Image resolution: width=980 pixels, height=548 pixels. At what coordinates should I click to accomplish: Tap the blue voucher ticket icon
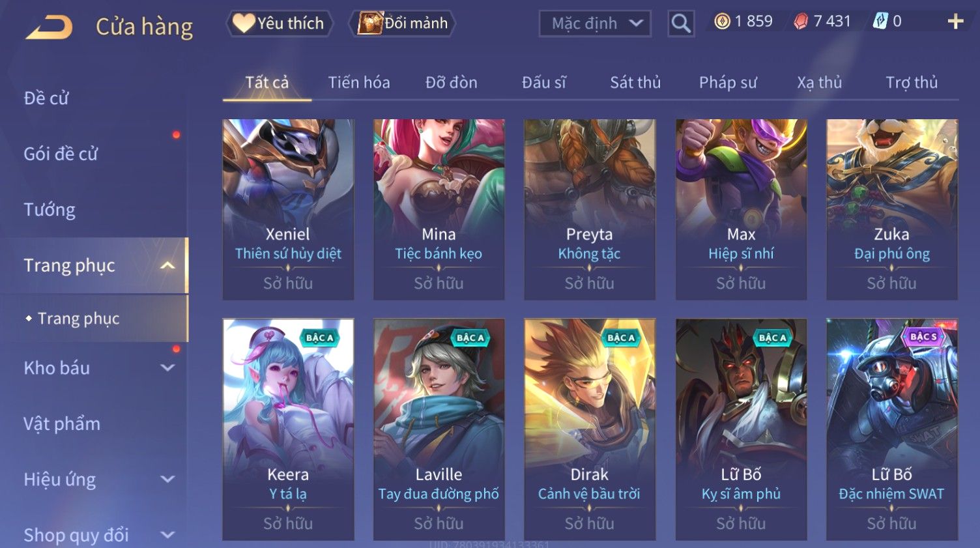click(880, 22)
